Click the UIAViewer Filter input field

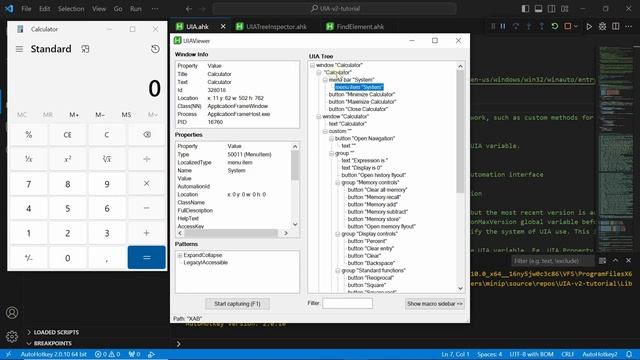(347, 303)
